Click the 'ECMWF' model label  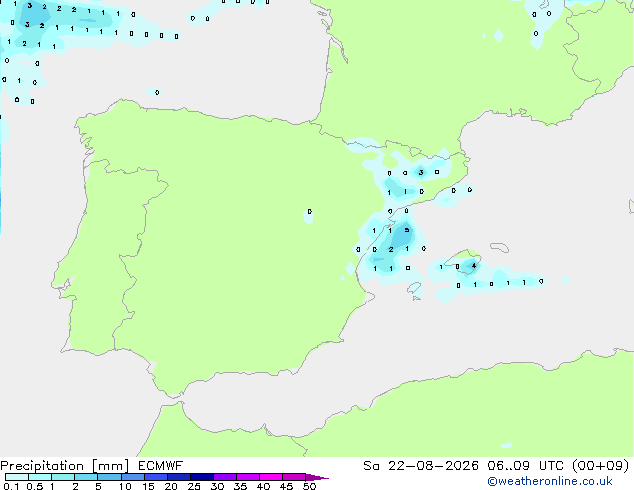[x=161, y=466]
